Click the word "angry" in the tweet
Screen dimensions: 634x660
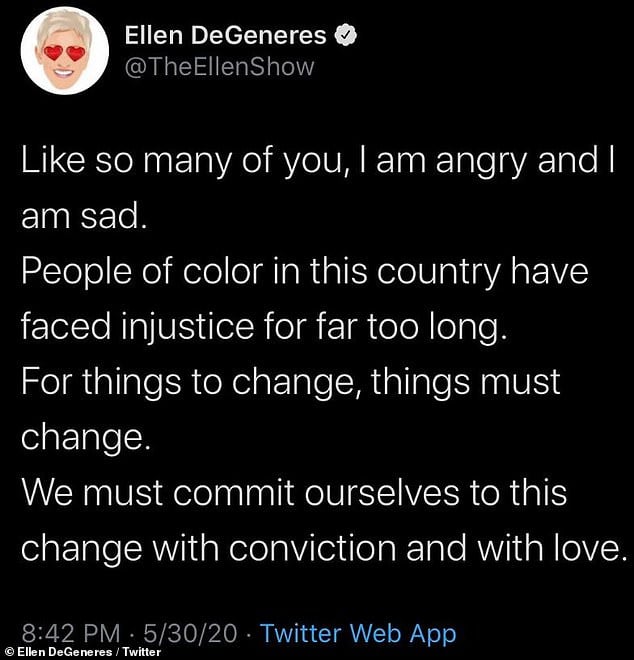481,163
